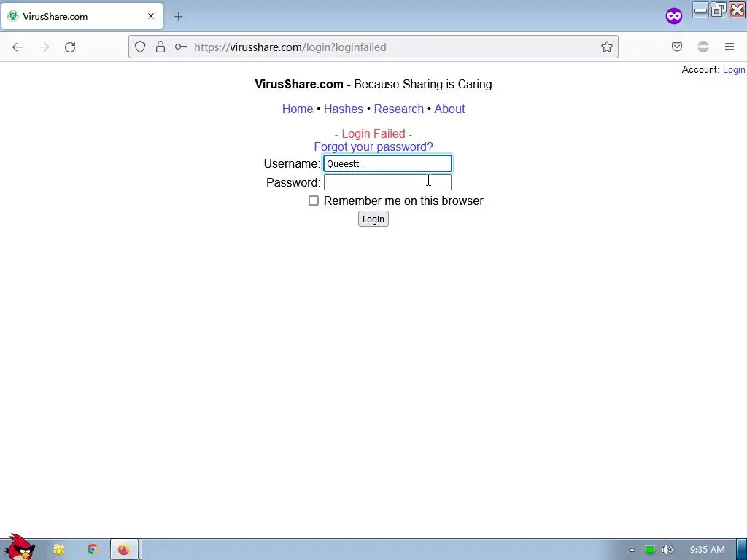Click the padlock site security icon
The height and width of the screenshot is (560, 747).
pos(160,47)
